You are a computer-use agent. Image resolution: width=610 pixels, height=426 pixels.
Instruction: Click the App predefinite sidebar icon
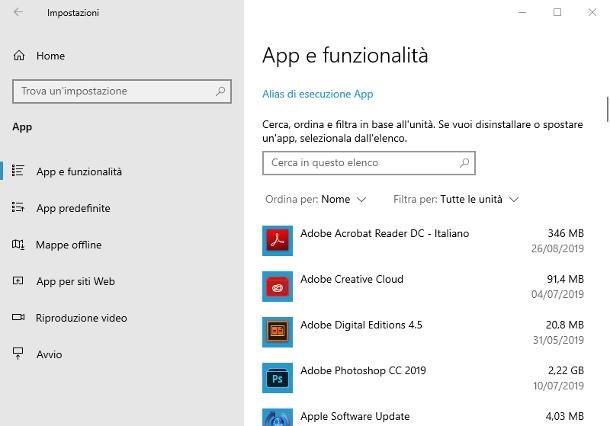point(18,207)
